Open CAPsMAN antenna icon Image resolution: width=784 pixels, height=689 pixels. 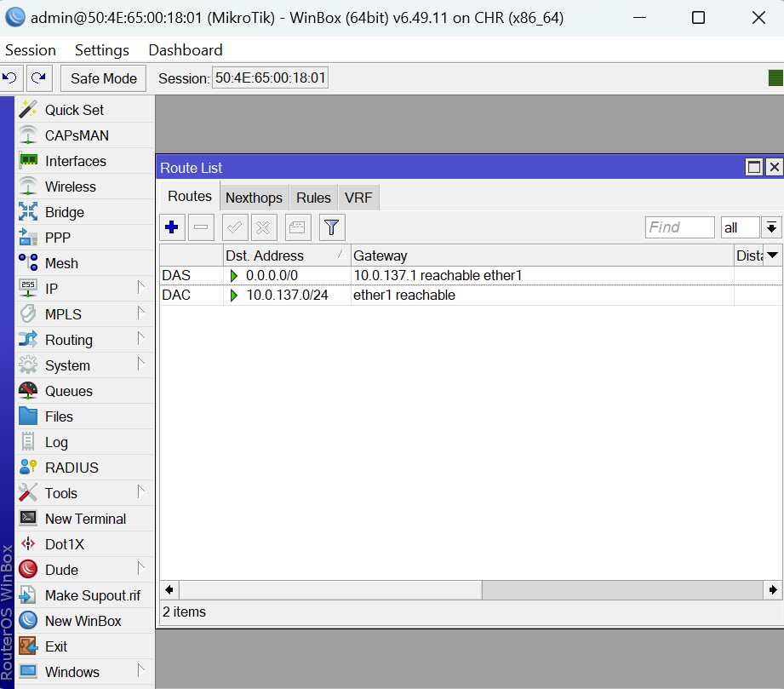pyautogui.click(x=28, y=135)
